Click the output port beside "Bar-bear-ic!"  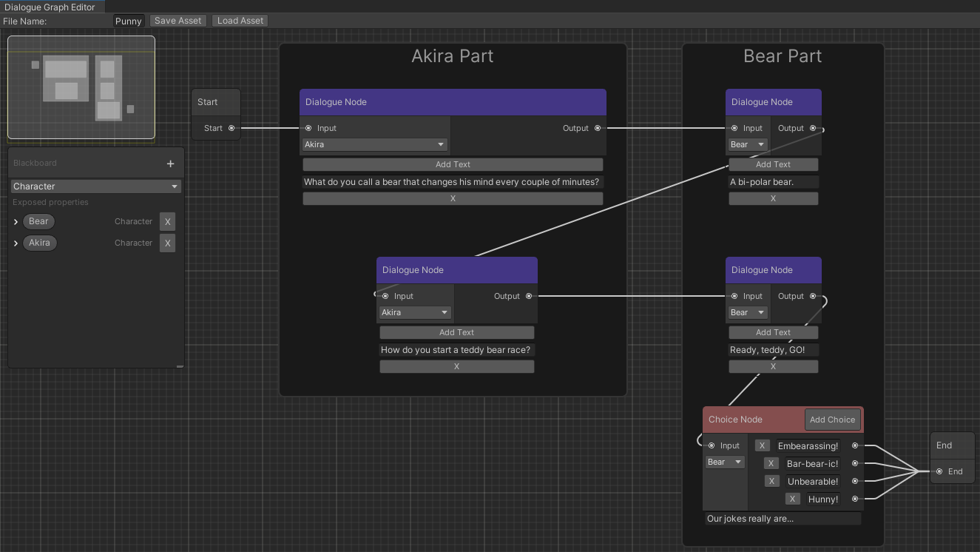tap(855, 463)
